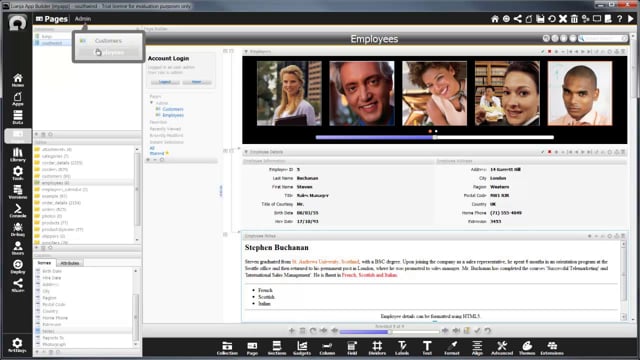Image resolution: width=640 pixels, height=360 pixels.
Task: Click the red stop icon in Employee Details toolbar
Action: (x=549, y=152)
